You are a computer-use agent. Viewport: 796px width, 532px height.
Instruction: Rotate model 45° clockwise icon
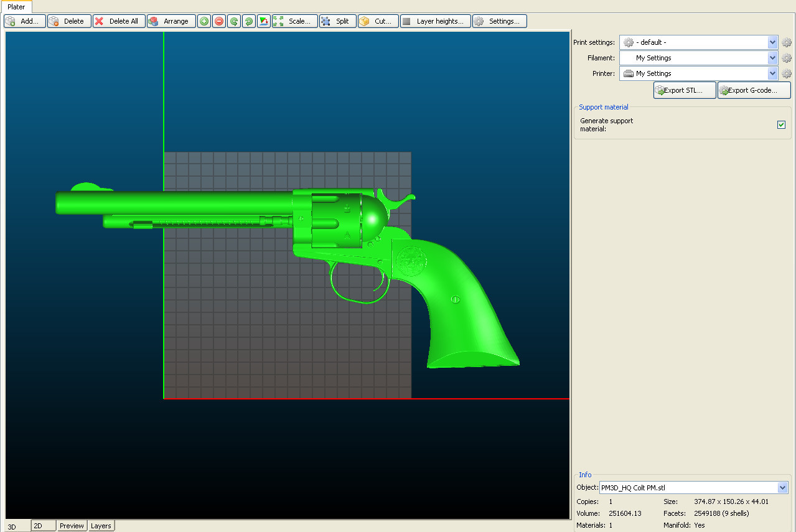(249, 21)
